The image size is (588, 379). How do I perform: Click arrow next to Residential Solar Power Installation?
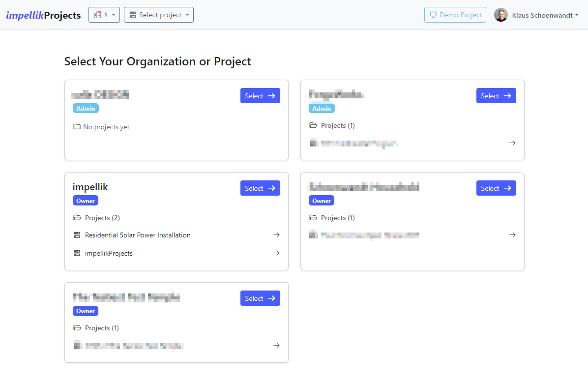[x=276, y=234]
